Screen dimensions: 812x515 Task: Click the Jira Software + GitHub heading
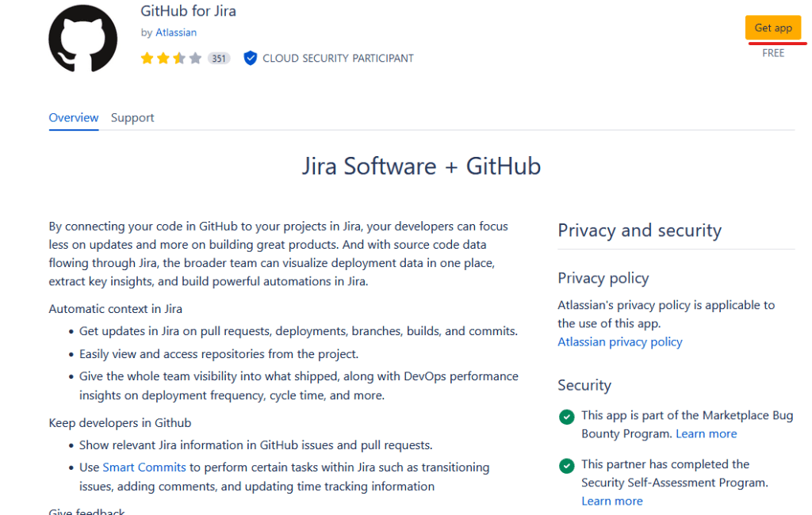coord(421,166)
